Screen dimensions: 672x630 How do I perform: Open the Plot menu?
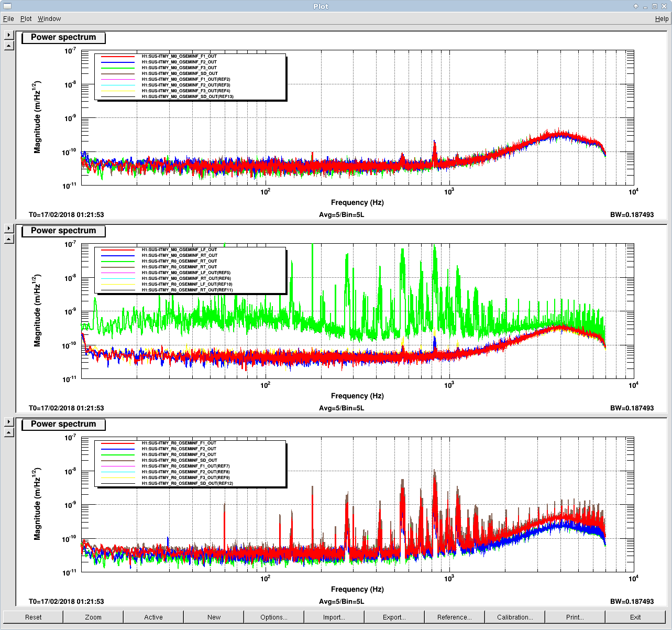click(26, 19)
